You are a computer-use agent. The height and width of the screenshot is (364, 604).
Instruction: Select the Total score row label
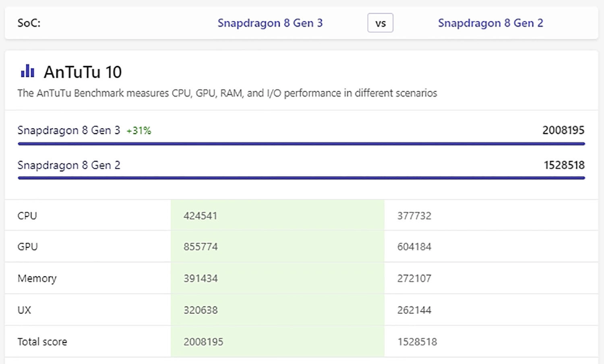pos(42,342)
